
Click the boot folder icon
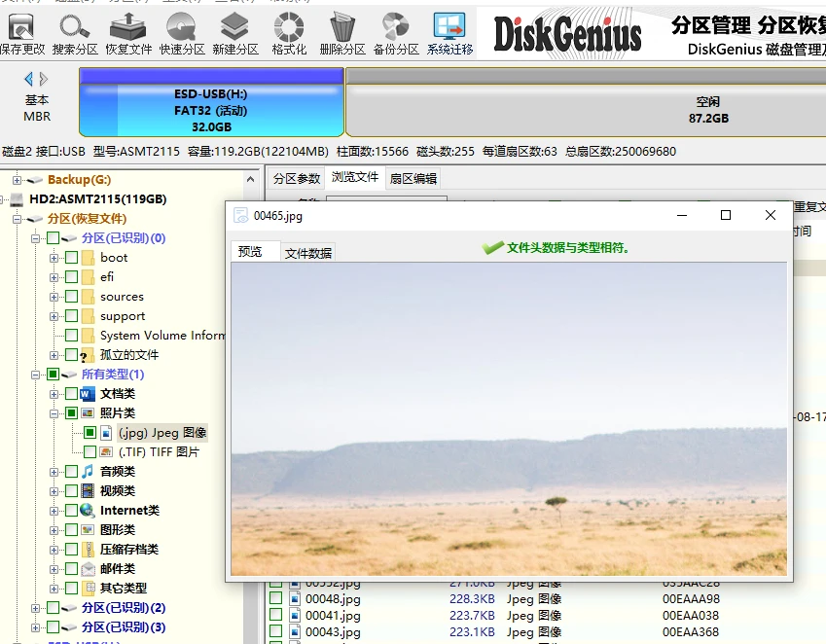pyautogui.click(x=89, y=258)
